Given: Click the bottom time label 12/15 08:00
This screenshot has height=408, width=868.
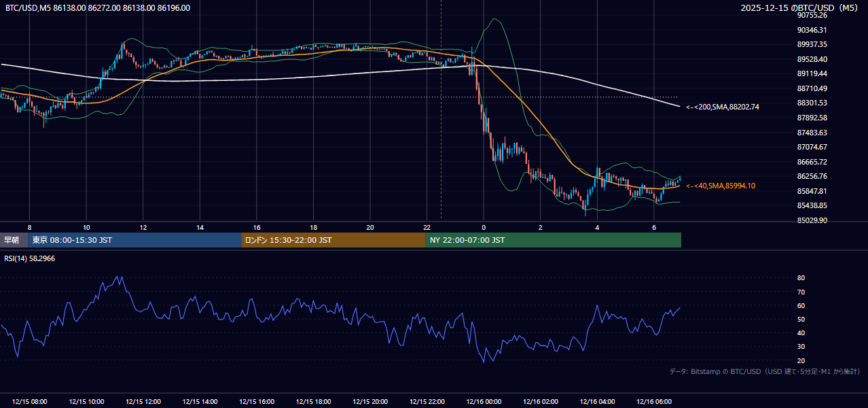Looking at the screenshot, I should click(29, 402).
